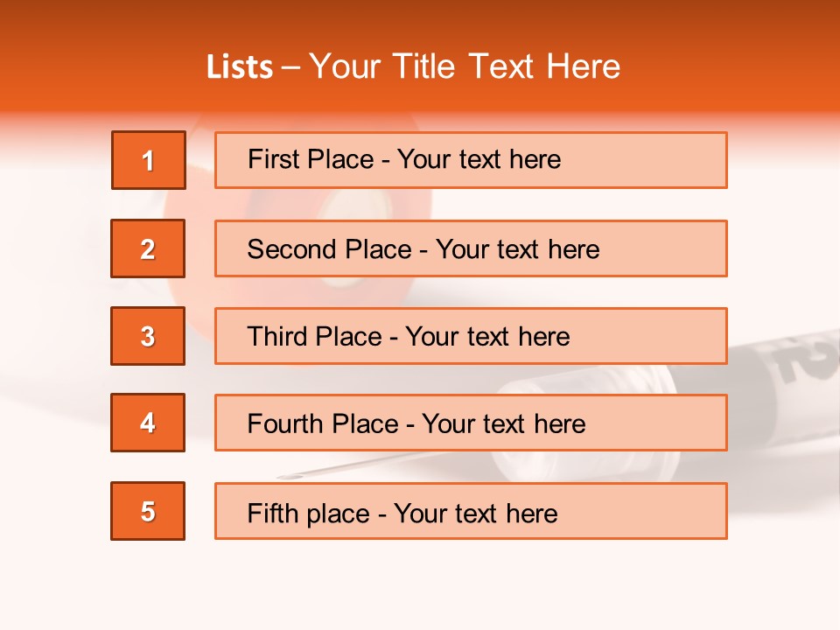The height and width of the screenshot is (630, 840).
Task: Select the "First Place" text box
Action: (x=471, y=160)
